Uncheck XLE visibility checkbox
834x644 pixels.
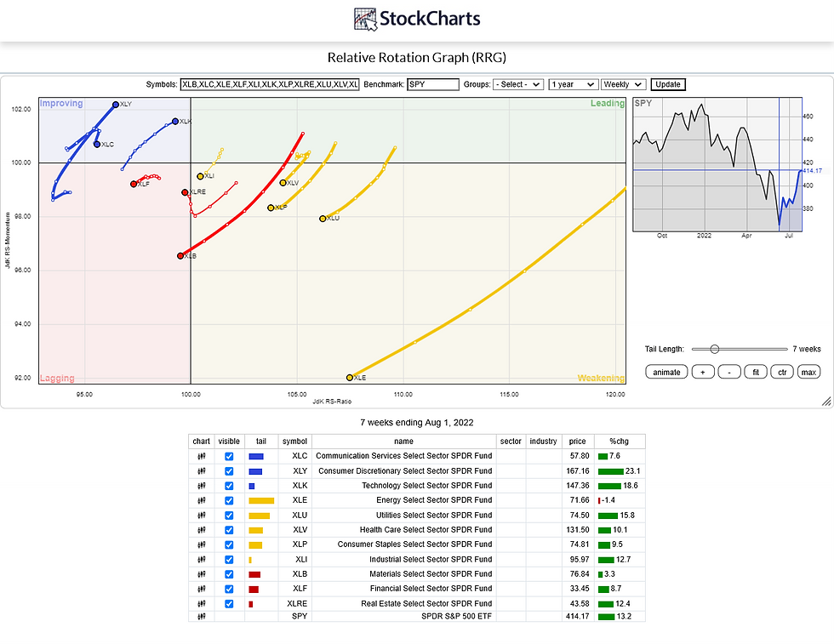(x=229, y=500)
